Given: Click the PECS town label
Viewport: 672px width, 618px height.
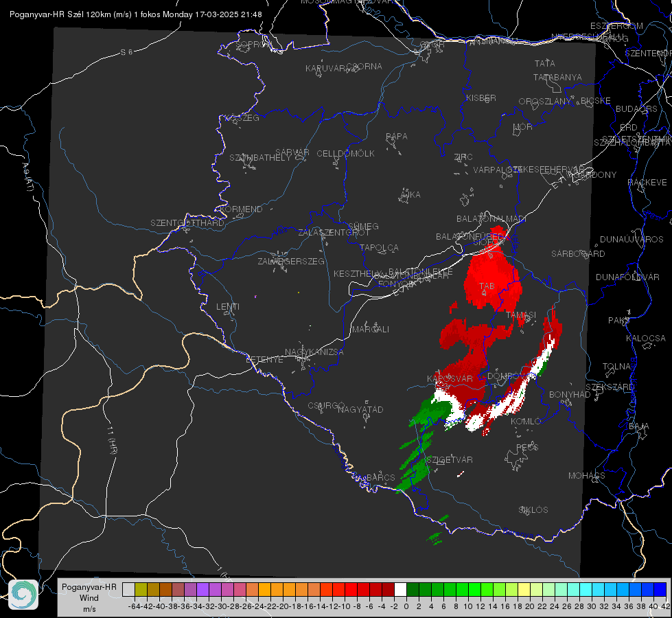Looking at the screenshot, I should point(527,447).
